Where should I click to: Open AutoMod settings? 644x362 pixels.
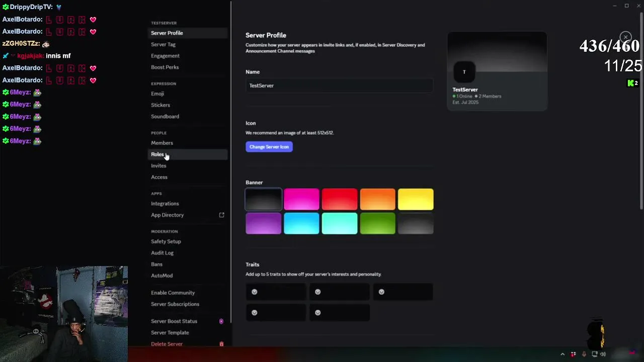coord(189,276)
